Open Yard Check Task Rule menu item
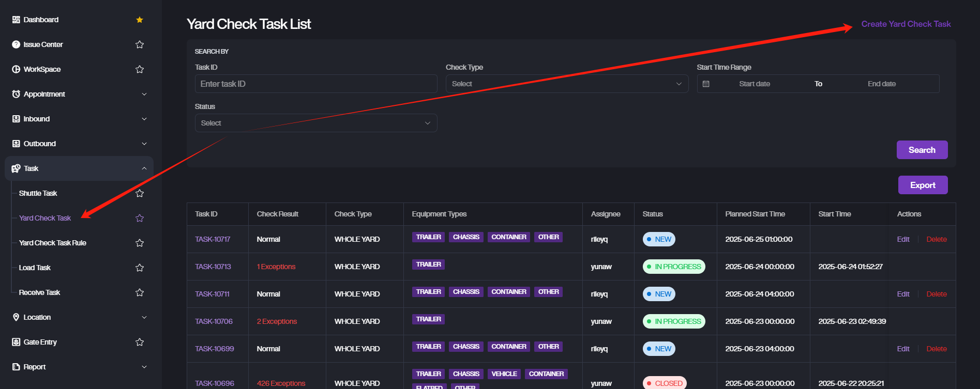The image size is (980, 389). point(53,243)
